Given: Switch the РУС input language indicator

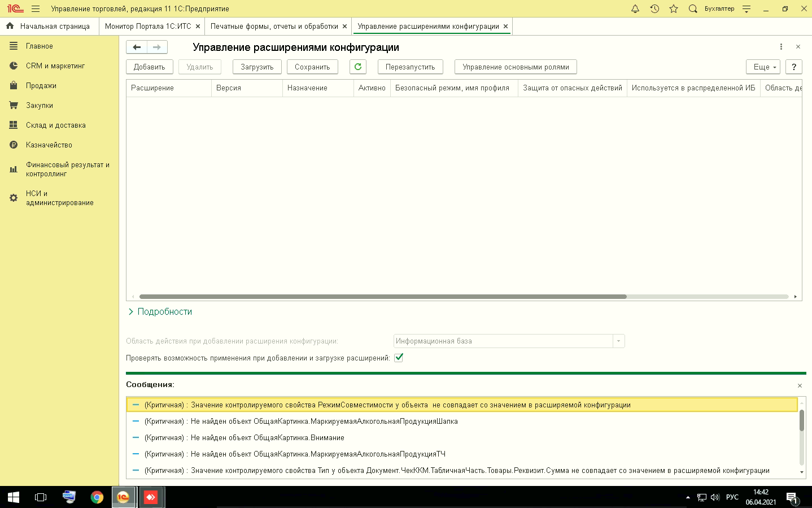Looking at the screenshot, I should [x=732, y=497].
